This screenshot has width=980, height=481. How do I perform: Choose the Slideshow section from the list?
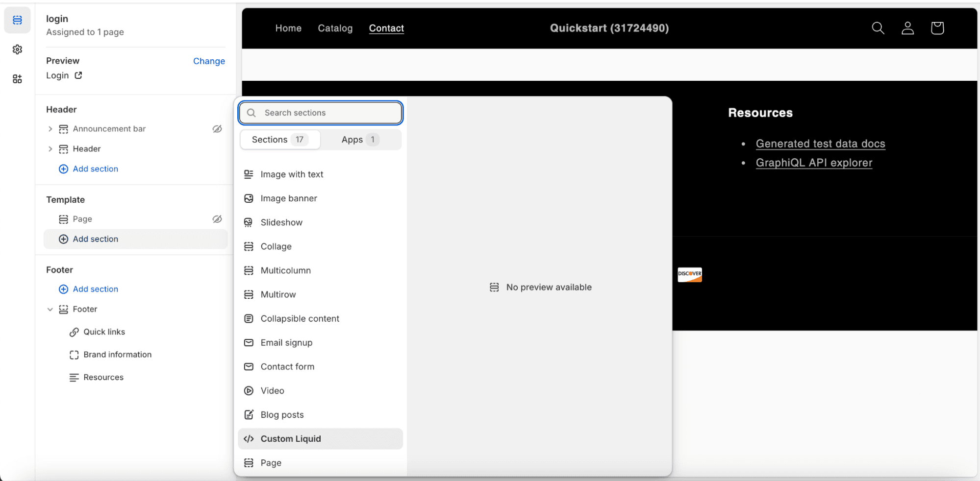point(281,222)
